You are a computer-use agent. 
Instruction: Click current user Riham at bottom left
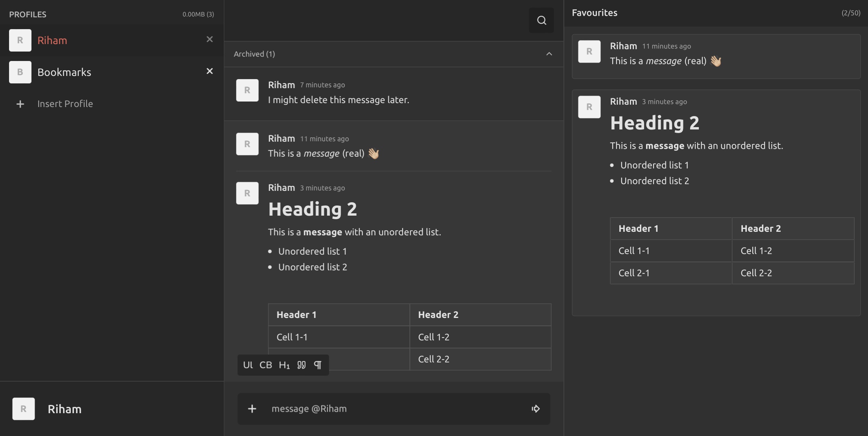tap(65, 409)
